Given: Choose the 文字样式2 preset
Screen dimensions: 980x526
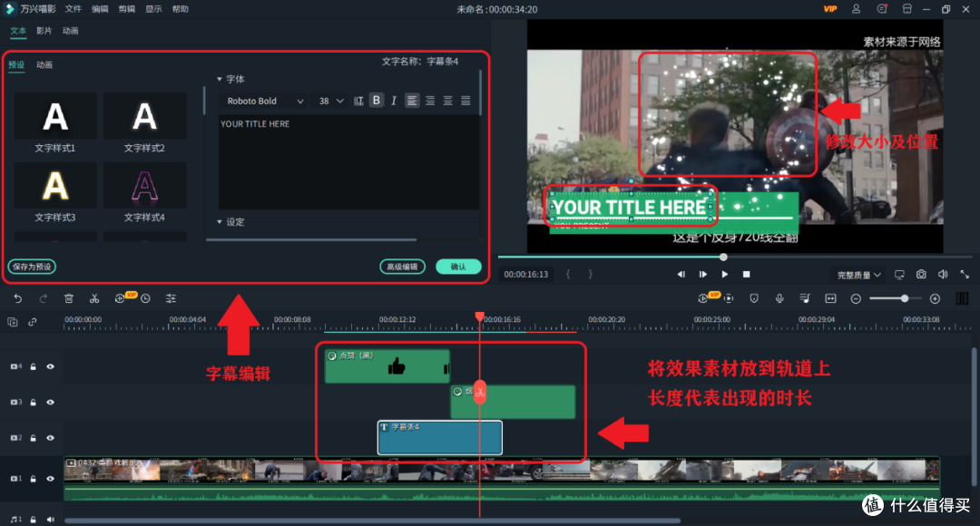Looking at the screenshot, I should (144, 123).
